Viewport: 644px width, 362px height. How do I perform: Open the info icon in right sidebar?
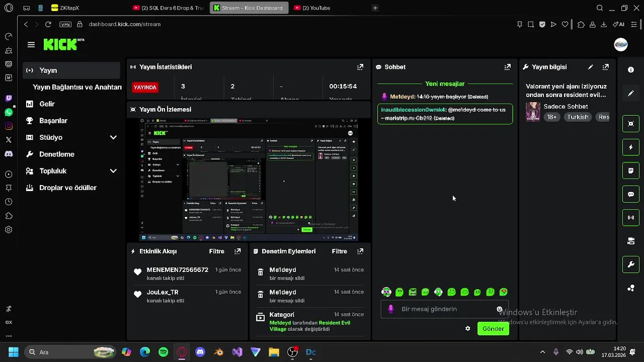(631, 70)
